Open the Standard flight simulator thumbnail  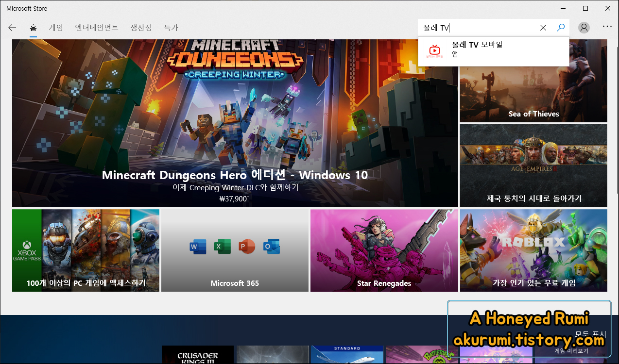click(347, 355)
